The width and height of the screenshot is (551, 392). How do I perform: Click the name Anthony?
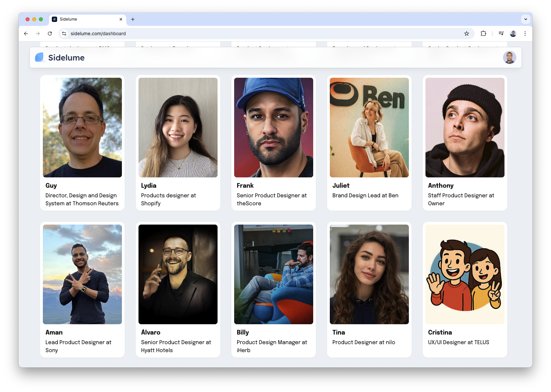(x=441, y=186)
